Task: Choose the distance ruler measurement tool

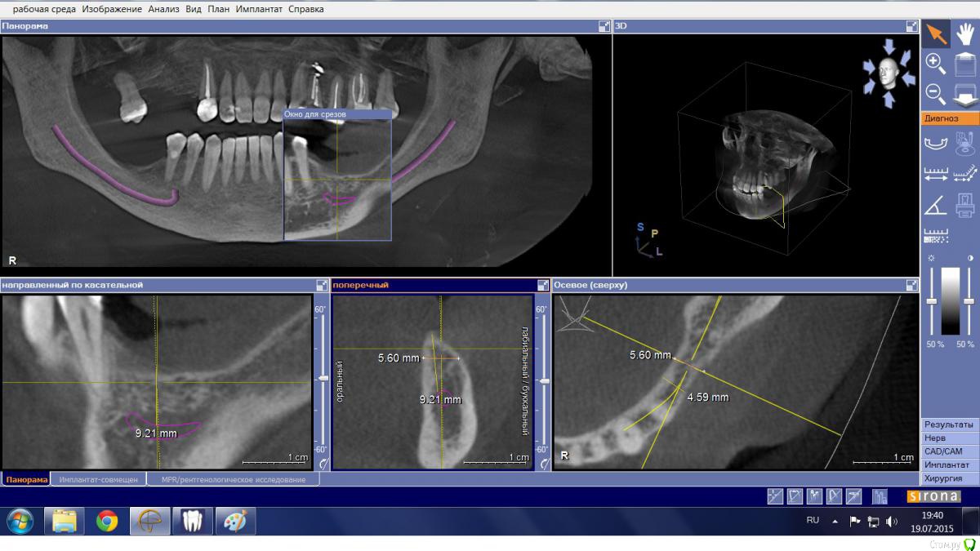Action: 936,174
